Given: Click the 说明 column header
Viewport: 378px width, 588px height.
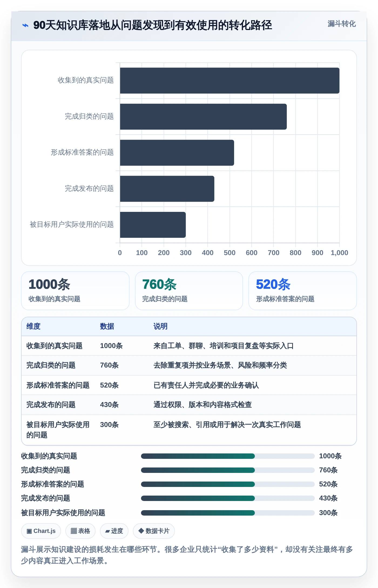Looking at the screenshot, I should tap(161, 326).
